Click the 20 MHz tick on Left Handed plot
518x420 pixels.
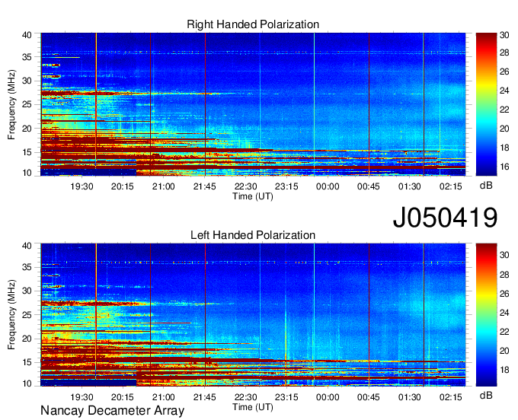pyautogui.click(x=27, y=339)
